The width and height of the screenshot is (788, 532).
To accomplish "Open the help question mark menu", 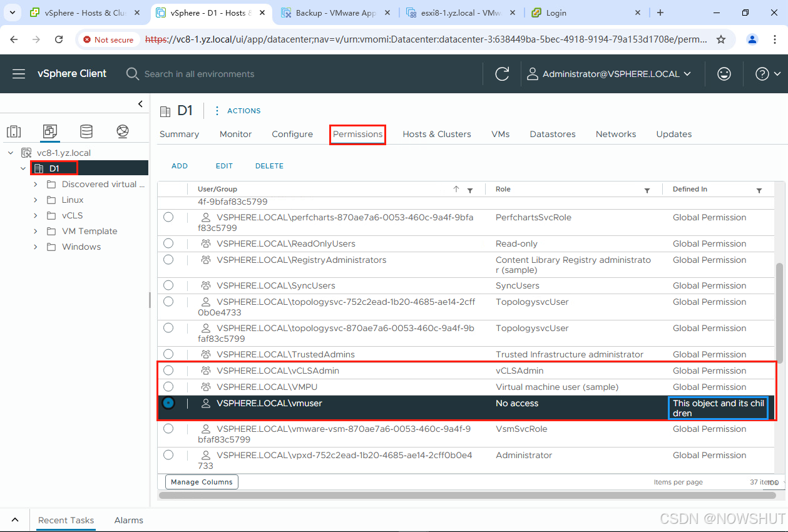I will [x=769, y=74].
